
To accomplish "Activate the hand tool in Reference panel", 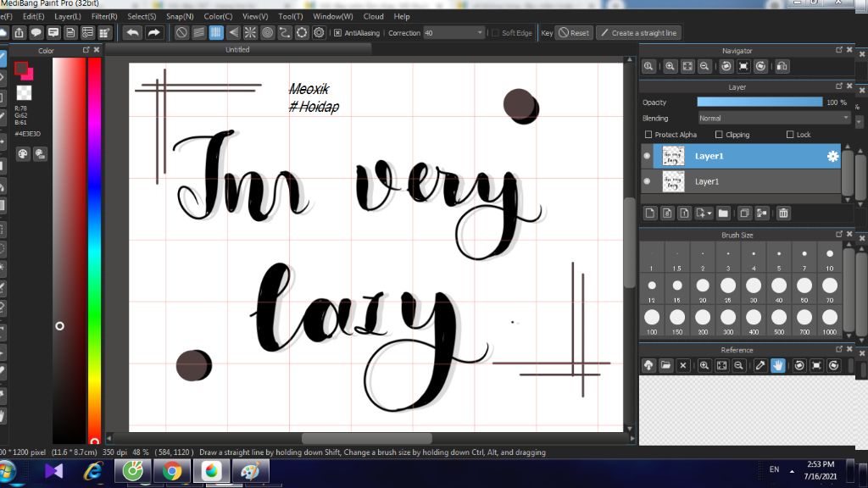I will pyautogui.click(x=778, y=365).
